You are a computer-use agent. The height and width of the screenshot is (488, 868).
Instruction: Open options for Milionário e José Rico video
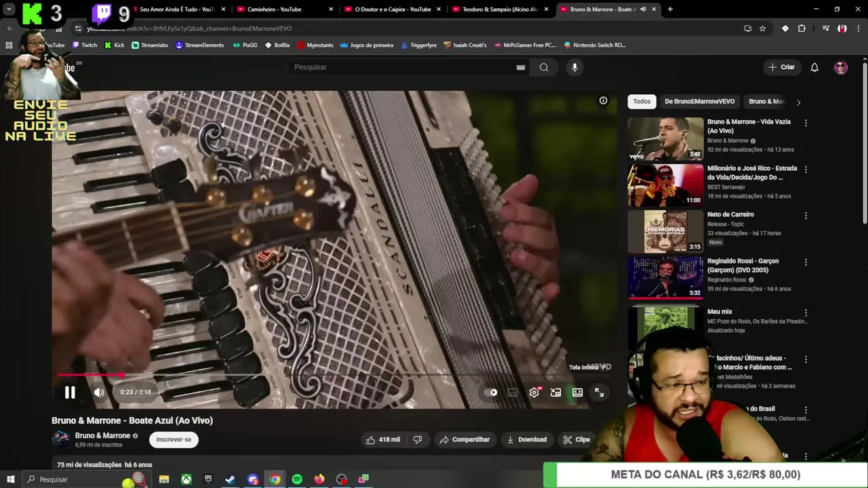(x=806, y=169)
